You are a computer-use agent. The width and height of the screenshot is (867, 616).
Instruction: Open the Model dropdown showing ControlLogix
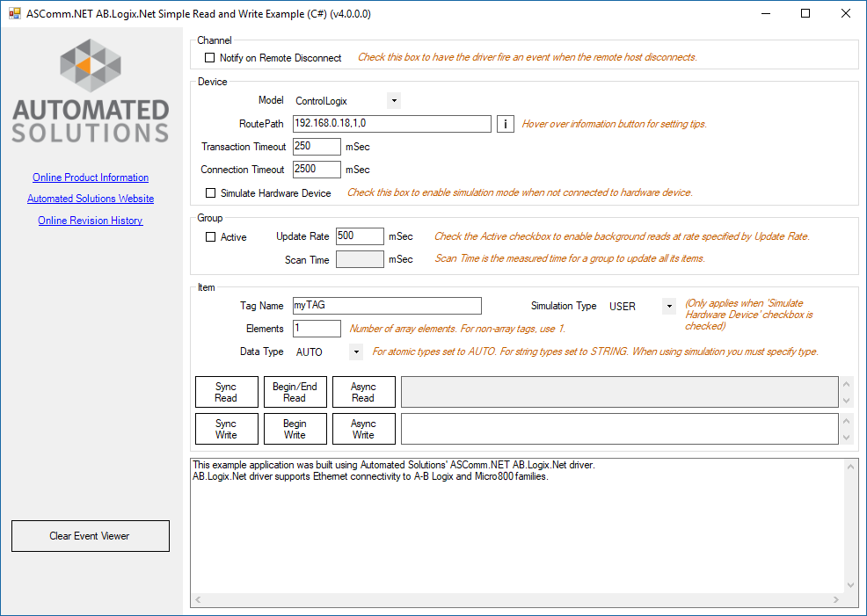coord(394,101)
